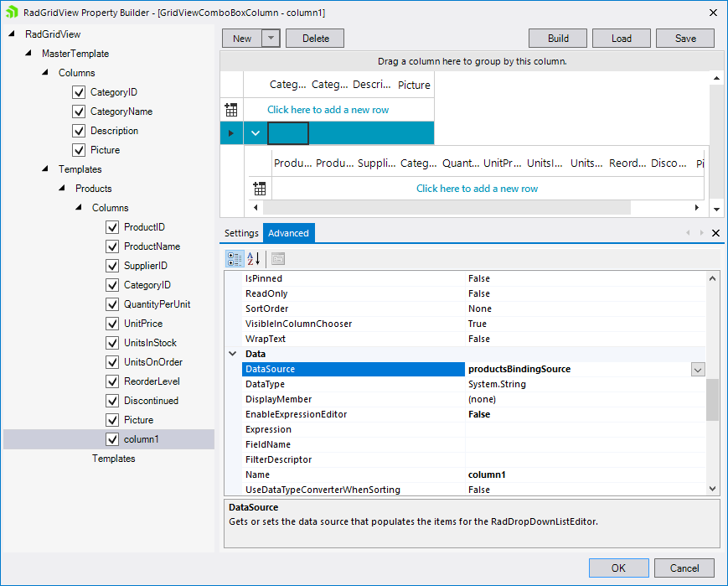Select the last 'Templates' tree item below column1
This screenshot has height=586, width=728.
pyautogui.click(x=114, y=459)
